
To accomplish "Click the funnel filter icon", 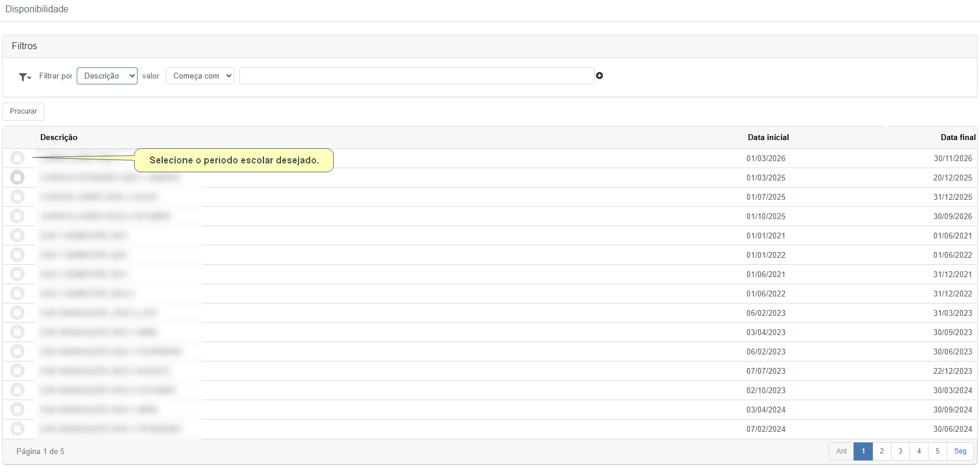I will (x=24, y=77).
